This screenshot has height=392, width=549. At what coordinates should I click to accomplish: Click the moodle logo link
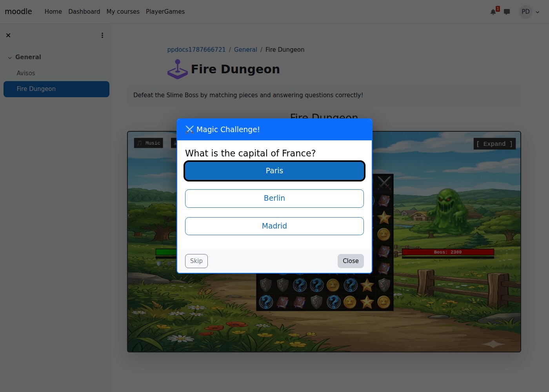tap(18, 12)
